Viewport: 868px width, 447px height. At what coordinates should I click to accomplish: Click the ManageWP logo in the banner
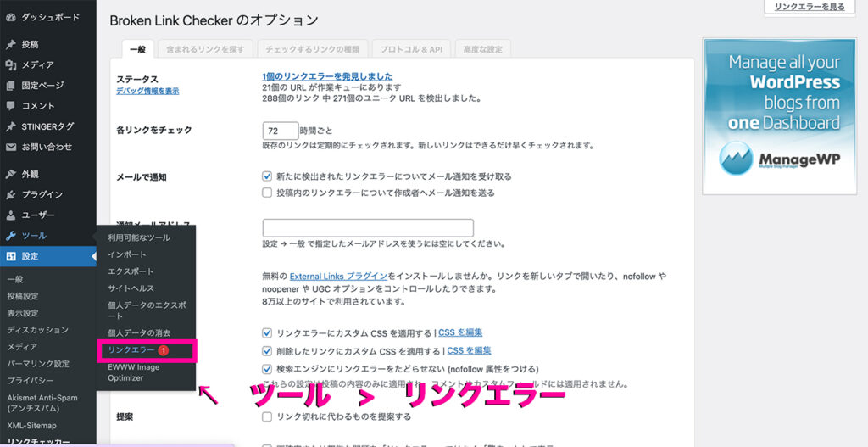(x=780, y=159)
